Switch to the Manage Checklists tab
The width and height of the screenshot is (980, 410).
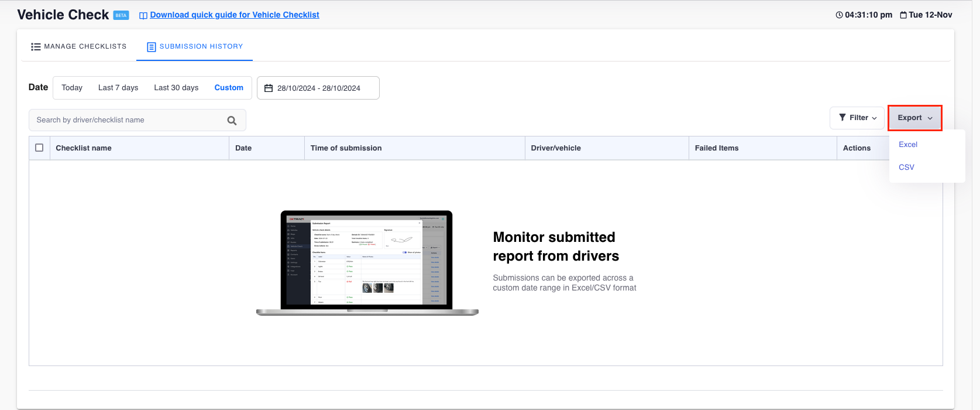click(79, 46)
